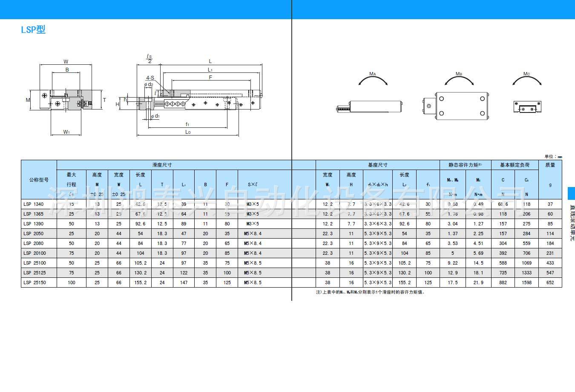The width and height of the screenshot is (575, 392).
Task: Click the 单位:mm unit label
Action: (x=553, y=157)
